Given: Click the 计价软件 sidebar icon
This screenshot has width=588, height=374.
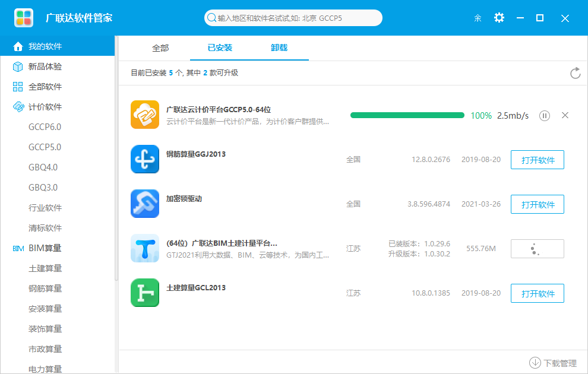Looking at the screenshot, I should 18,107.
